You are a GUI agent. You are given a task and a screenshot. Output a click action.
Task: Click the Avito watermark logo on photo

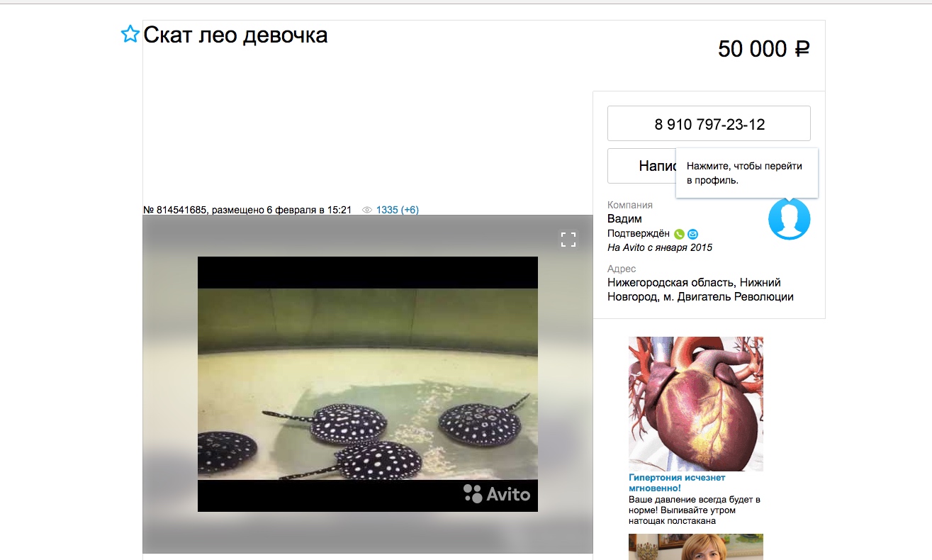497,493
